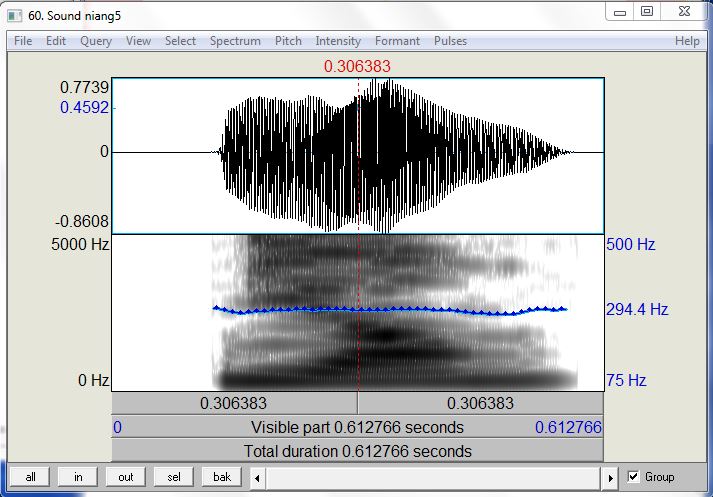The width and height of the screenshot is (713, 497).
Task: Click the -0.8608 minimum amplitude label
Action: tap(82, 221)
